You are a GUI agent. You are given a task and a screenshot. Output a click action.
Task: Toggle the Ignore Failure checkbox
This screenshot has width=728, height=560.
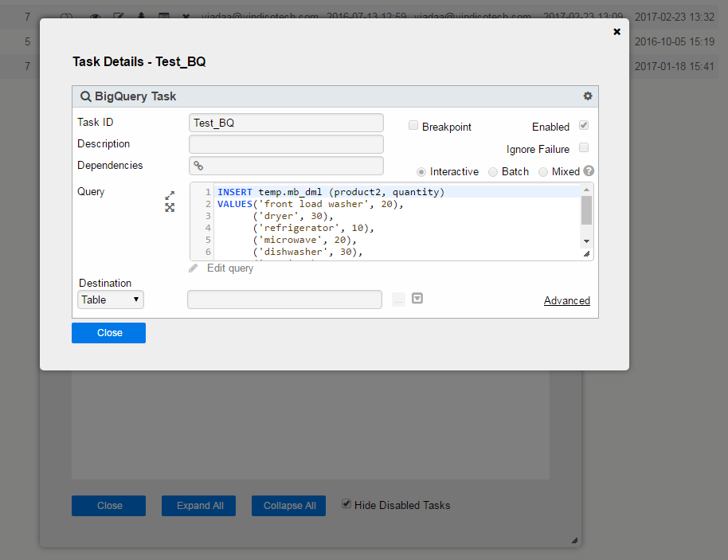(x=584, y=148)
